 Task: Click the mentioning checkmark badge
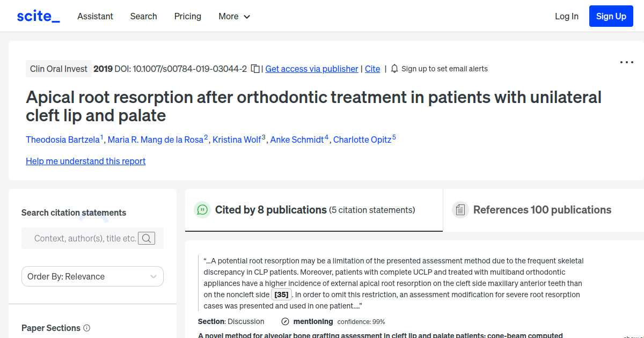click(284, 321)
